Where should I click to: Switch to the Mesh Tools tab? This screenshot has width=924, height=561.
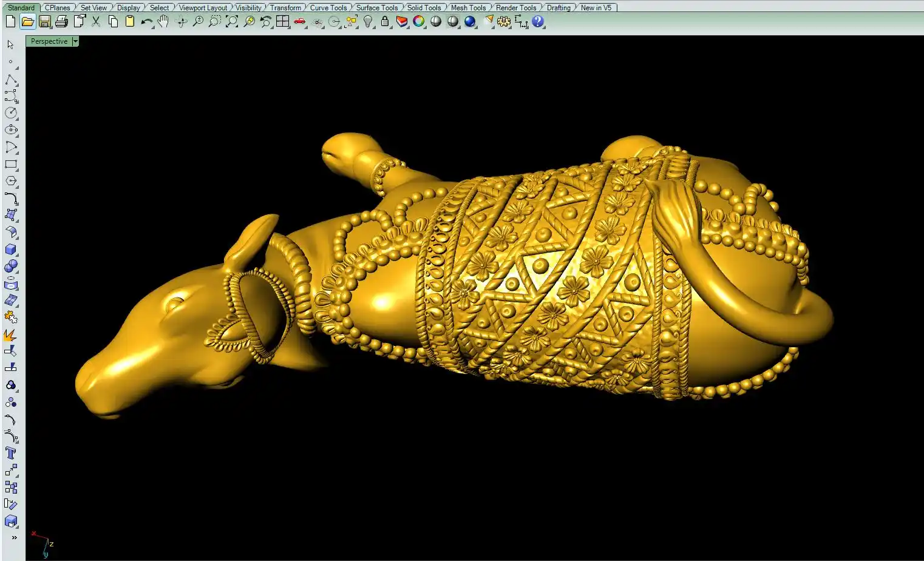click(468, 8)
